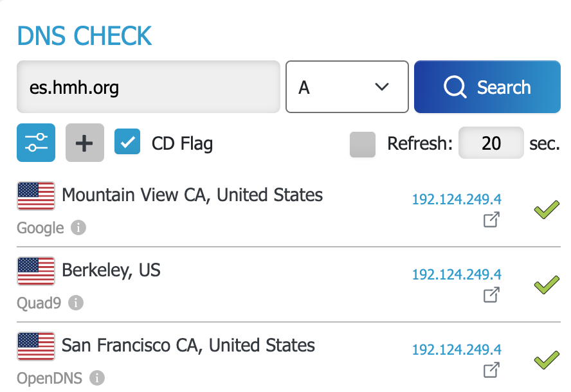Screen dimensions: 571x392
Task: Click the info icon next to Quad9
Action: [76, 303]
